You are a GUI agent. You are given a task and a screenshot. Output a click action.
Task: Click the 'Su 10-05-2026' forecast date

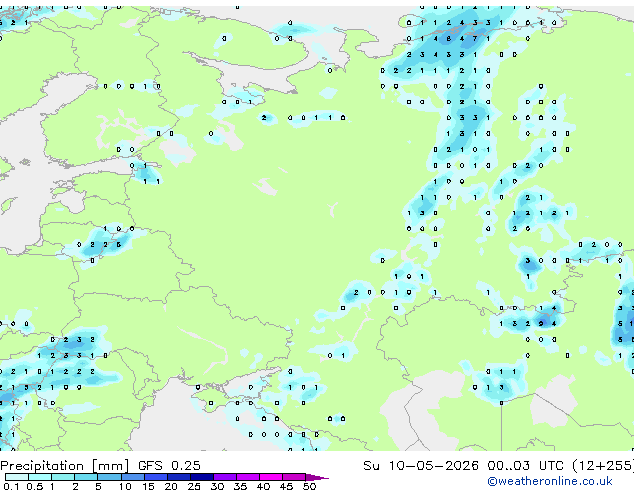coord(421,466)
